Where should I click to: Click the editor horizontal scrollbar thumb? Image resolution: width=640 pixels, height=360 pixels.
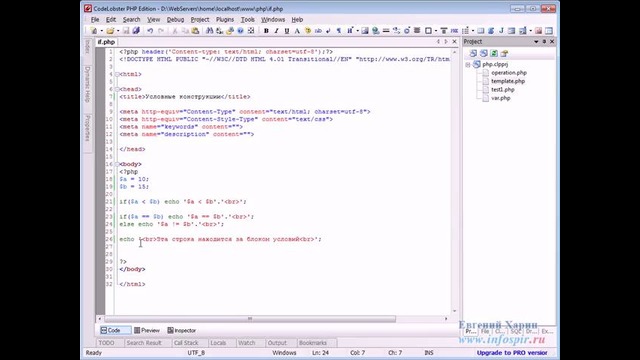click(x=250, y=319)
